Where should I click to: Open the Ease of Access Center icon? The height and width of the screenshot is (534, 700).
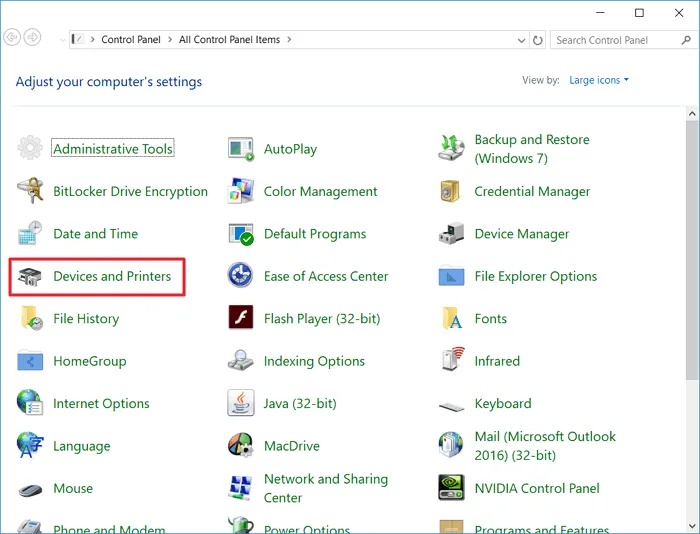pos(240,275)
